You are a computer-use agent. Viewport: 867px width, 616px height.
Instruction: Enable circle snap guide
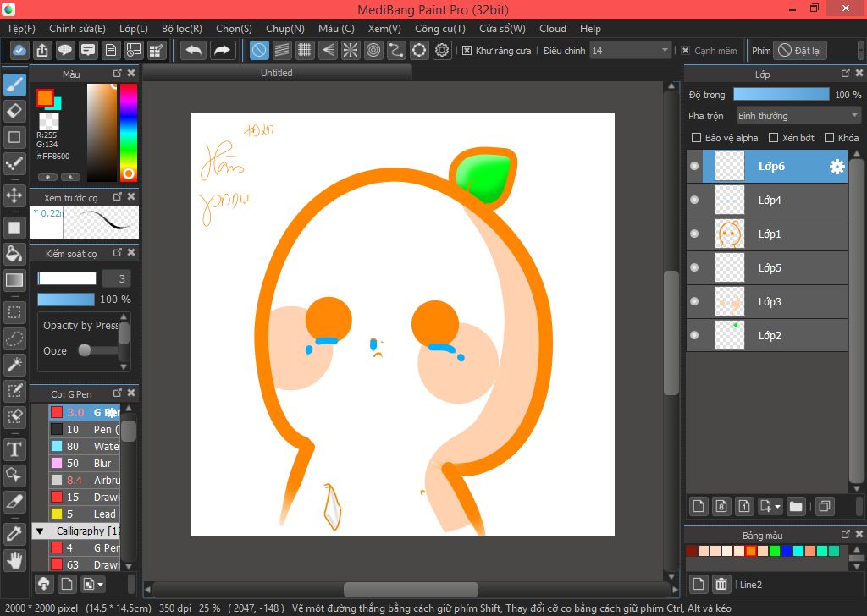373,50
